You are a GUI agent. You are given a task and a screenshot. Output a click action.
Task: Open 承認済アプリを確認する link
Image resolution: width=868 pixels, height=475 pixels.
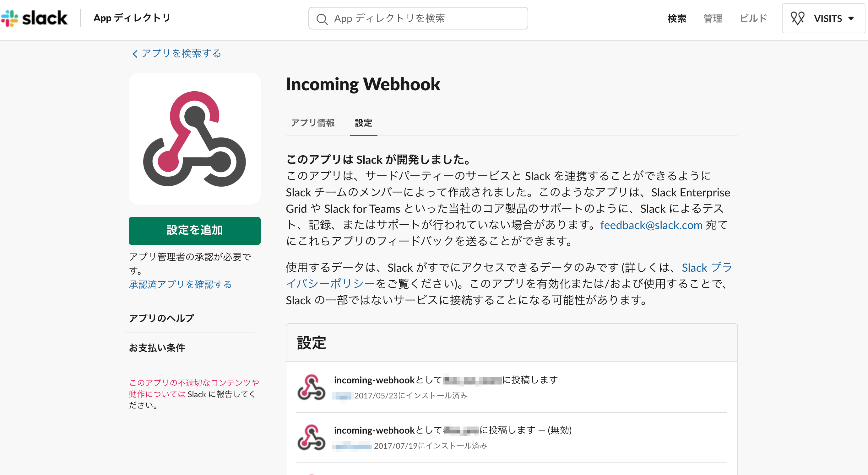(180, 285)
